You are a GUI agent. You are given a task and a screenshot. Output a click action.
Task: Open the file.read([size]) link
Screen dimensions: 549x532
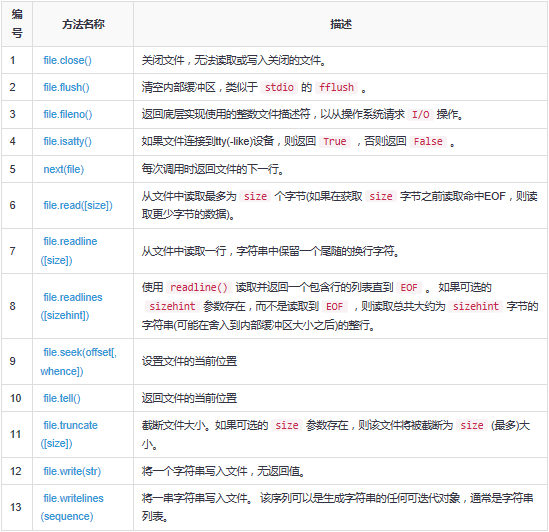[x=78, y=205]
